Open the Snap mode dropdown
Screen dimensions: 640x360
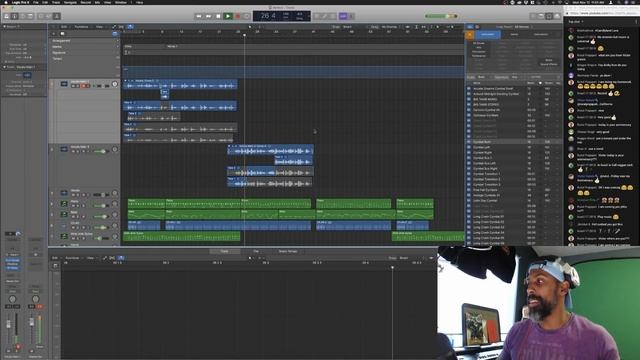point(351,27)
